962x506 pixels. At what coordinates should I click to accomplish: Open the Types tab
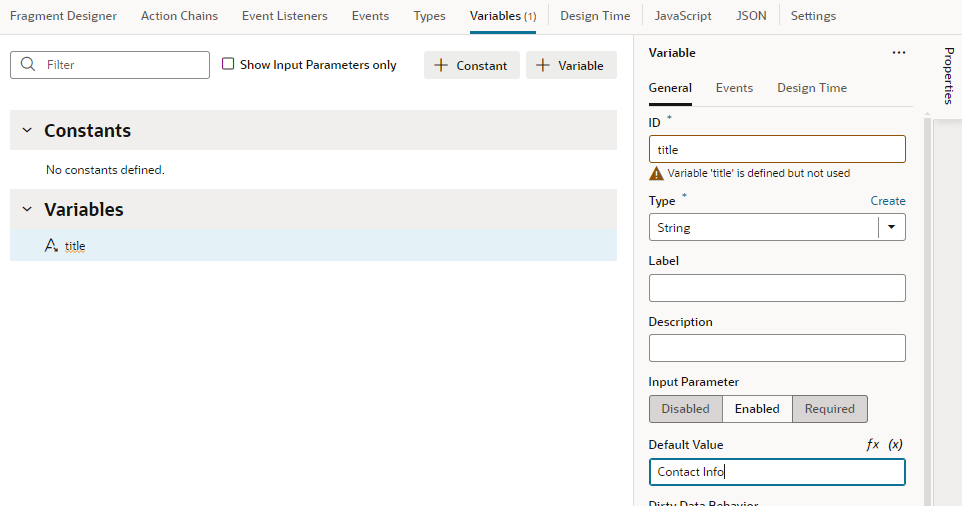429,16
